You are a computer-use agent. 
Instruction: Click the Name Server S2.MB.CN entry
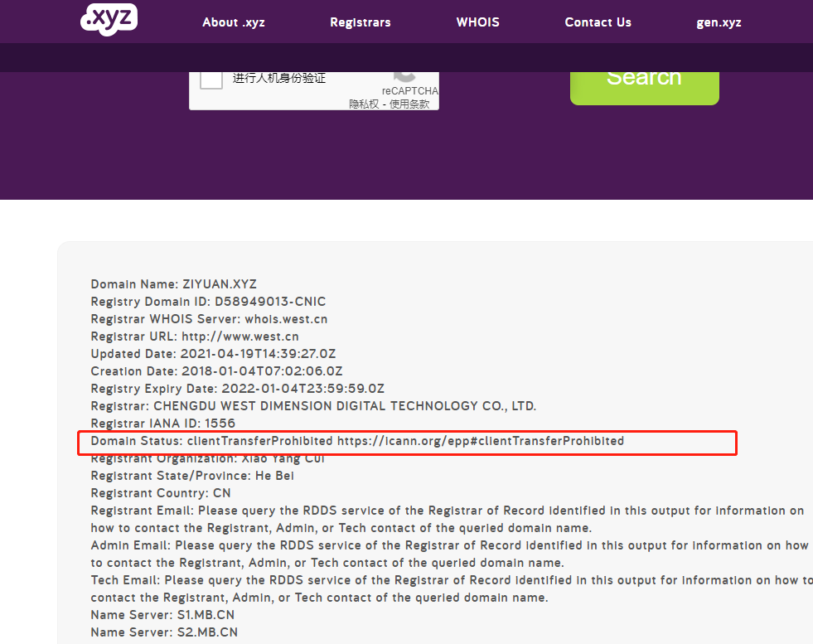164,632
